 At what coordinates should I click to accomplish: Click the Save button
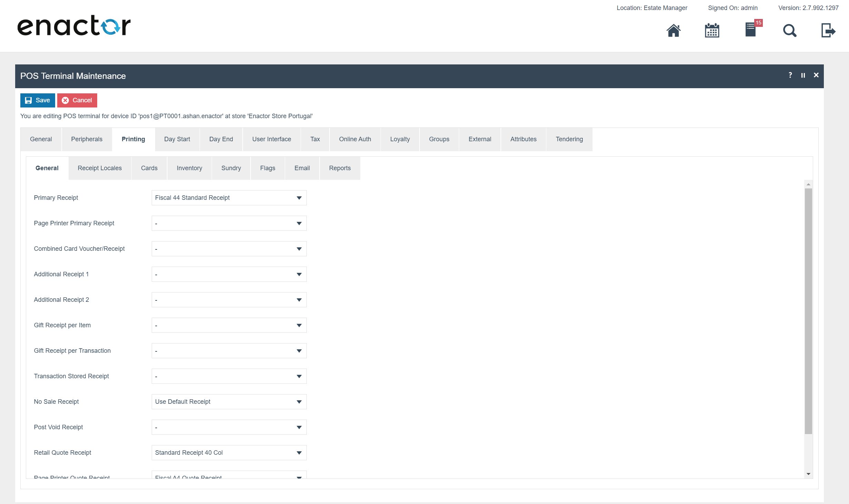tap(38, 100)
